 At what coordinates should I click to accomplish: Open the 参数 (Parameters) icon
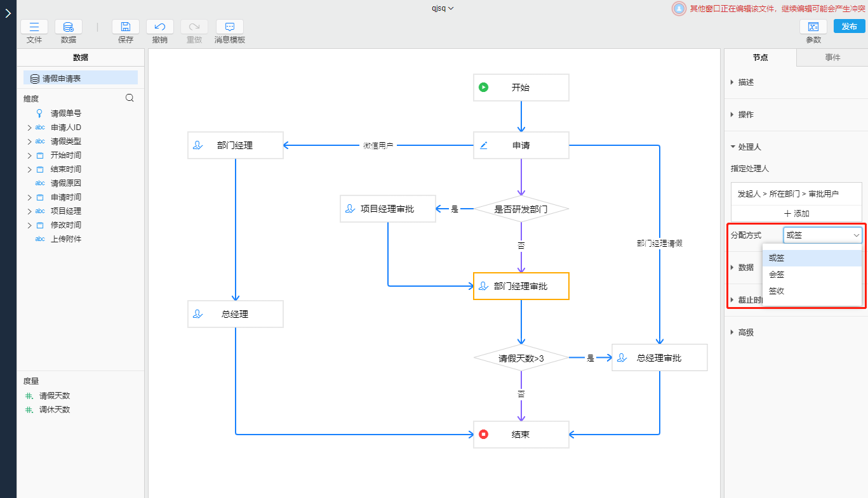click(x=813, y=27)
